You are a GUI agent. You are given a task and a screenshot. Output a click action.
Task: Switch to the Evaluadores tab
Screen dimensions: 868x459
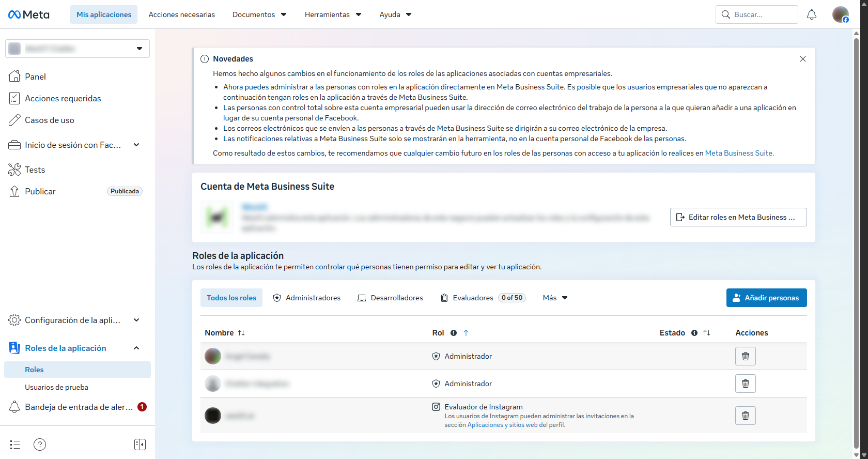pyautogui.click(x=483, y=298)
